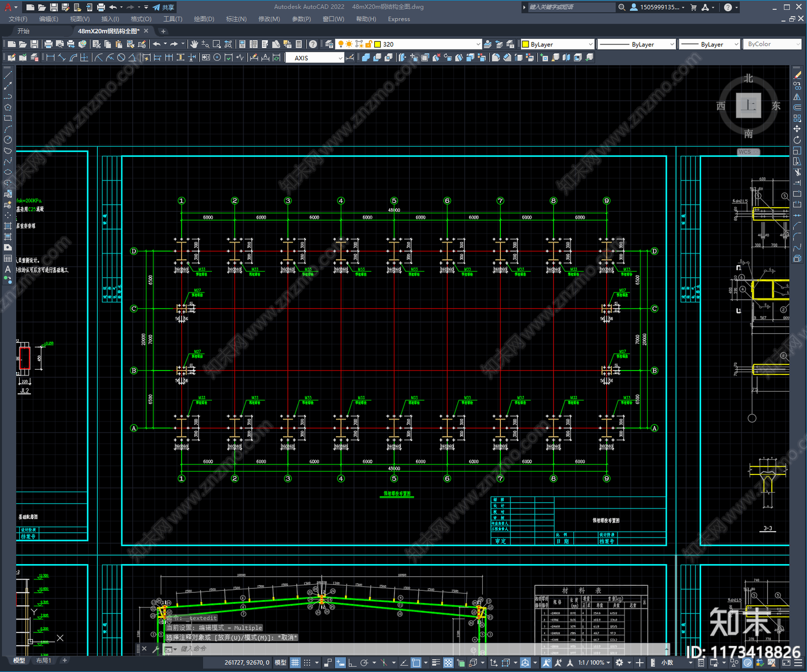Click the search magnifier in title bar
This screenshot has width=807, height=672.
coord(621,7)
